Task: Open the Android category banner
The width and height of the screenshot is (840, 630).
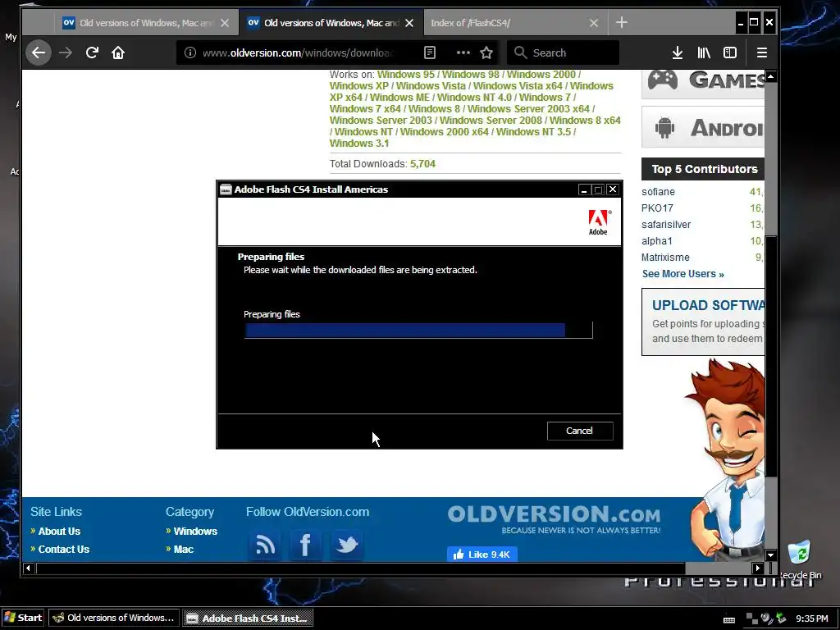Action: tap(703, 127)
